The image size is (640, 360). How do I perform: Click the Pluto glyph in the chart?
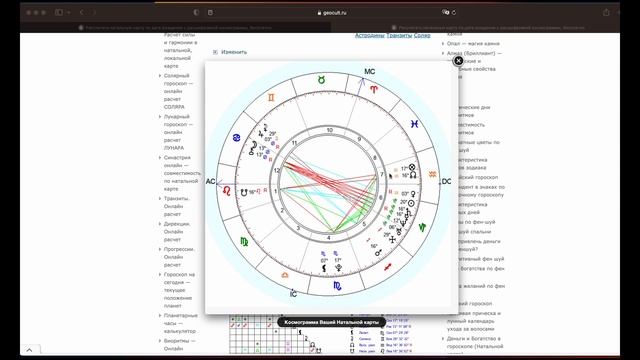pyautogui.click(x=338, y=268)
